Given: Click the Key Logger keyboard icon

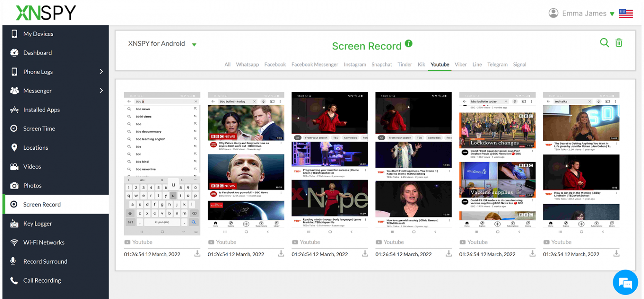Looking at the screenshot, I should 14,224.
